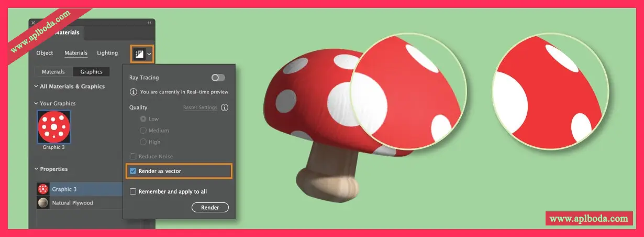
Task: Select the Low quality radio button
Action: click(143, 119)
